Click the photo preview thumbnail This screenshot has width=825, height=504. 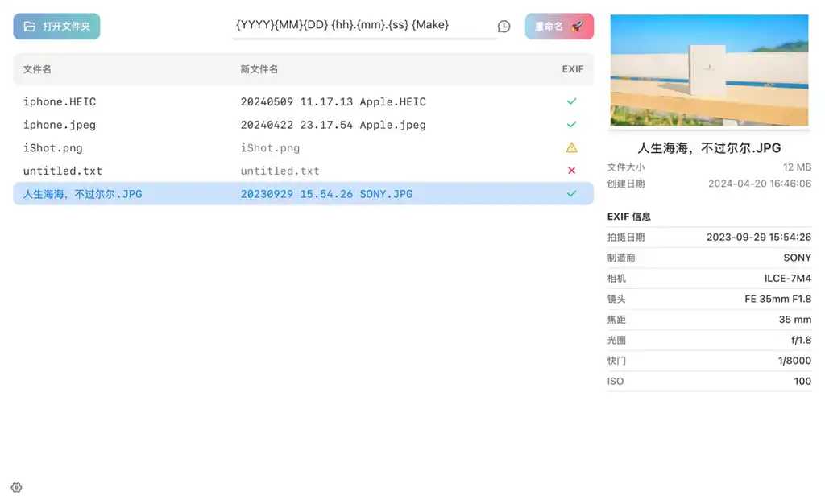coord(709,70)
